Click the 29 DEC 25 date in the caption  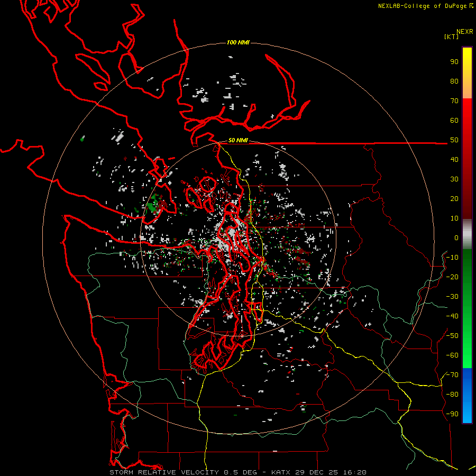tap(317, 472)
